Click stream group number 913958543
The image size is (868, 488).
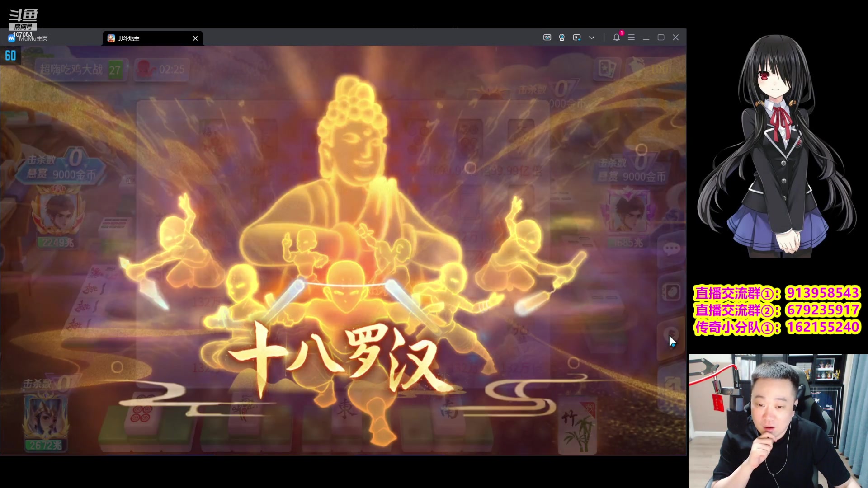click(822, 293)
